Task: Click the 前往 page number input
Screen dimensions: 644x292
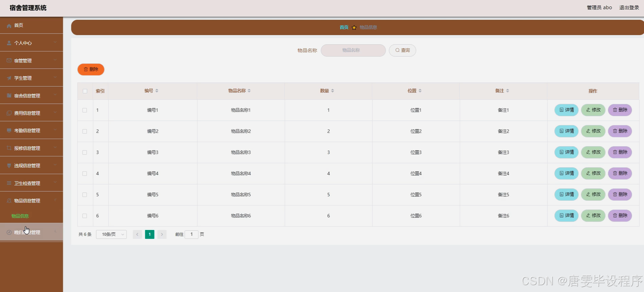Action: pyautogui.click(x=192, y=234)
